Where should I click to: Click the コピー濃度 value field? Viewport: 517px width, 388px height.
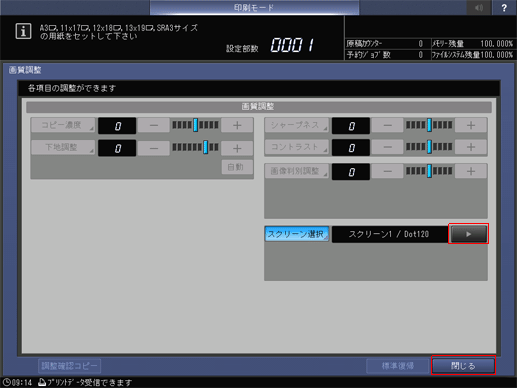pyautogui.click(x=117, y=126)
